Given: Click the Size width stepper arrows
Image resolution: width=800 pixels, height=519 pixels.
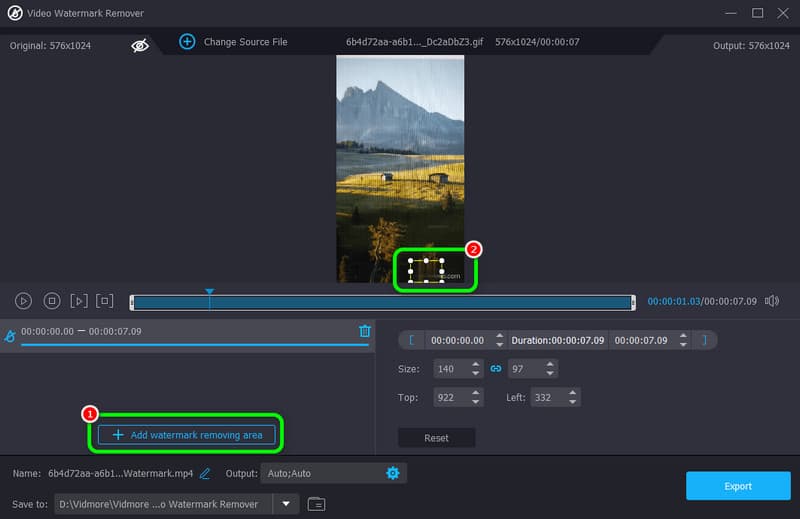Looking at the screenshot, I should [x=475, y=369].
